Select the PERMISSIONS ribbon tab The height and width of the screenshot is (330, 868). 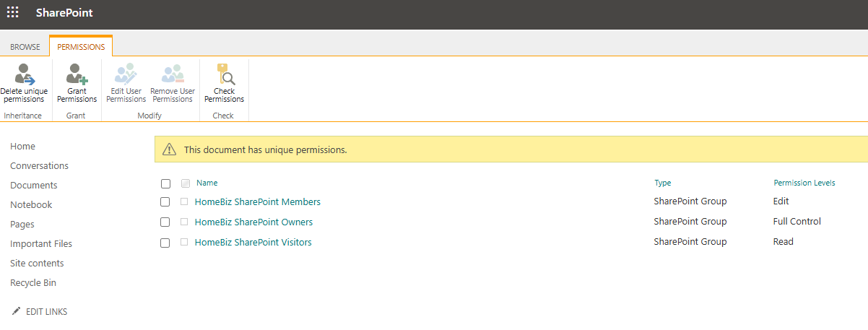[81, 47]
